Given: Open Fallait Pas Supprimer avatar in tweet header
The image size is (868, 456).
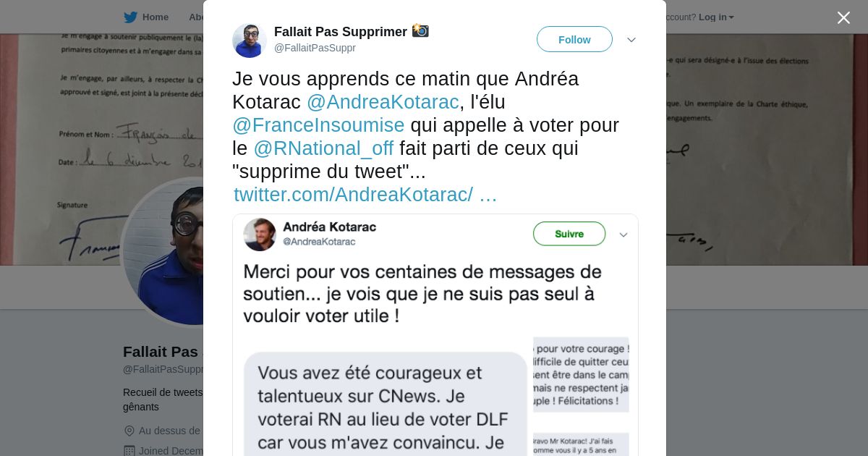Looking at the screenshot, I should 250,41.
